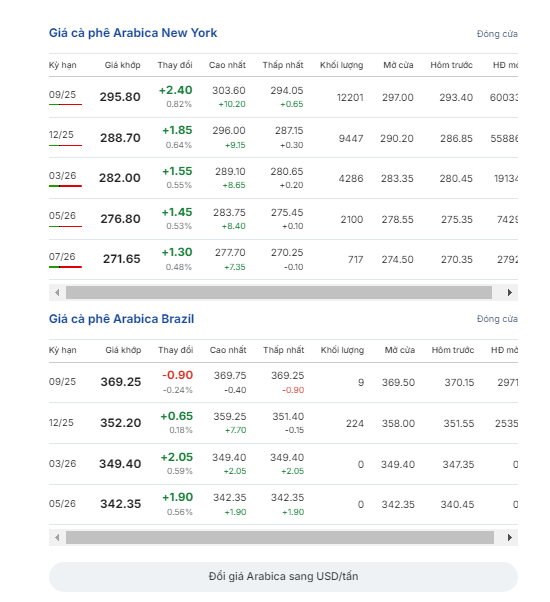Select New York 12/25 contract term
550x602 pixels.
pos(61,135)
